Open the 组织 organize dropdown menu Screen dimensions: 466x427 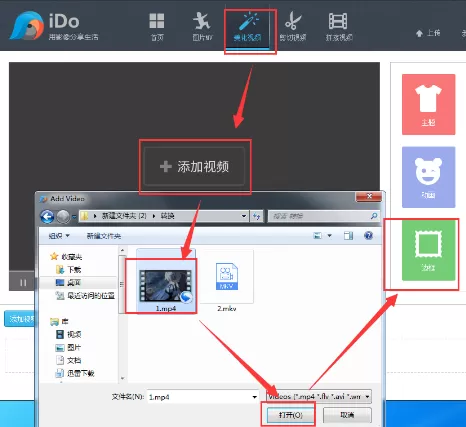(x=59, y=236)
